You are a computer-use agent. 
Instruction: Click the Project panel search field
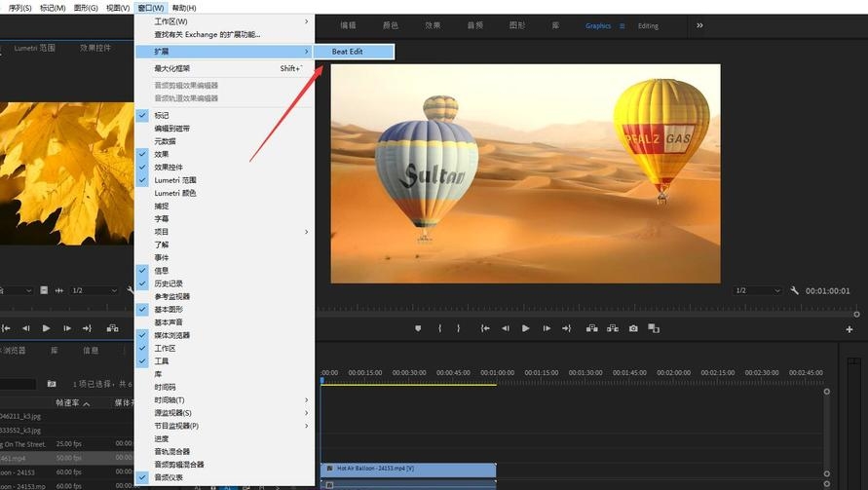19,384
